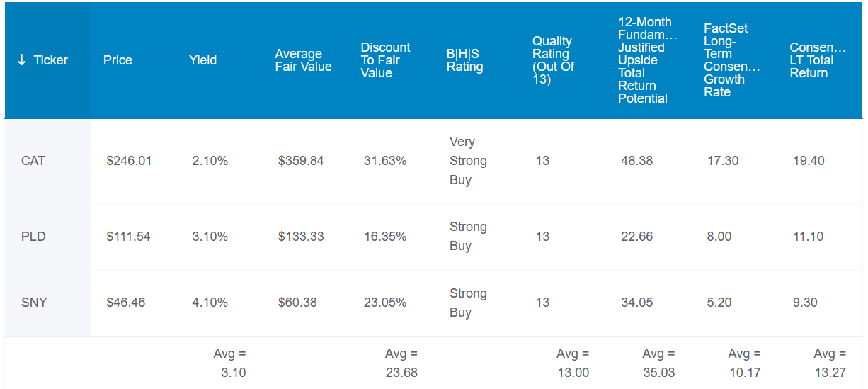Click upside potential 34.05
Image resolution: width=868 pixels, height=389 pixels.
pyautogui.click(x=637, y=303)
